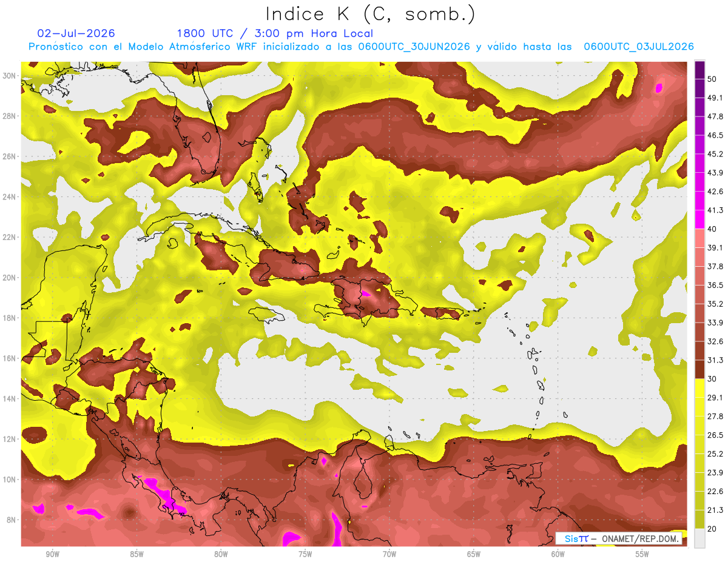Click the title 'Indice K (C, somb.)'

(370, 14)
